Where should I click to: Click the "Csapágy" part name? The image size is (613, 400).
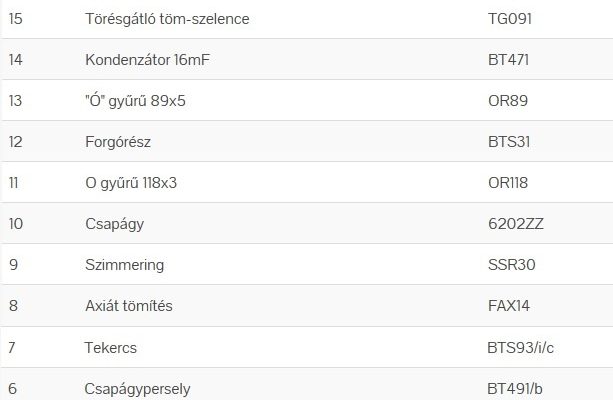pos(115,224)
